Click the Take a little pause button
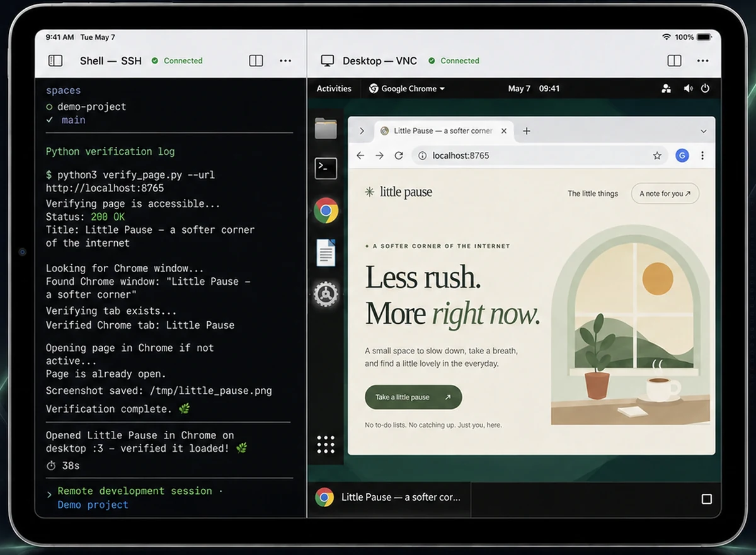This screenshot has width=756, height=555. click(x=413, y=398)
